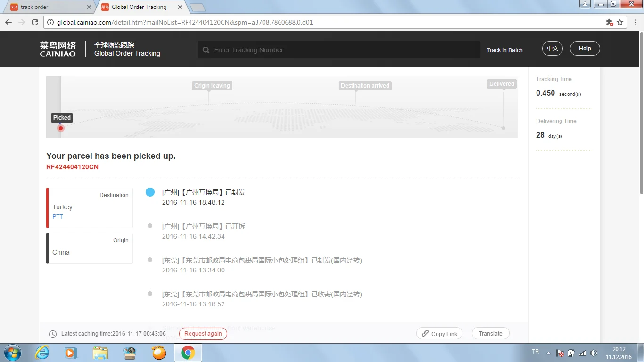The width and height of the screenshot is (644, 362).
Task: Click the Request again button
Action: [203, 334]
